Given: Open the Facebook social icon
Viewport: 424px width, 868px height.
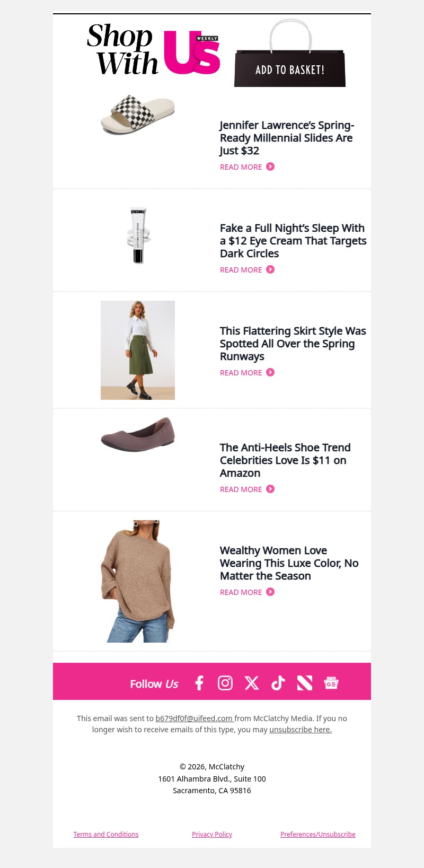Looking at the screenshot, I should click(x=199, y=683).
